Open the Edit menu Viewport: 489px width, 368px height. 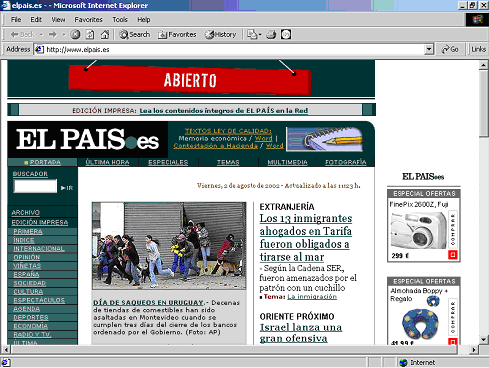pyautogui.click(x=36, y=20)
